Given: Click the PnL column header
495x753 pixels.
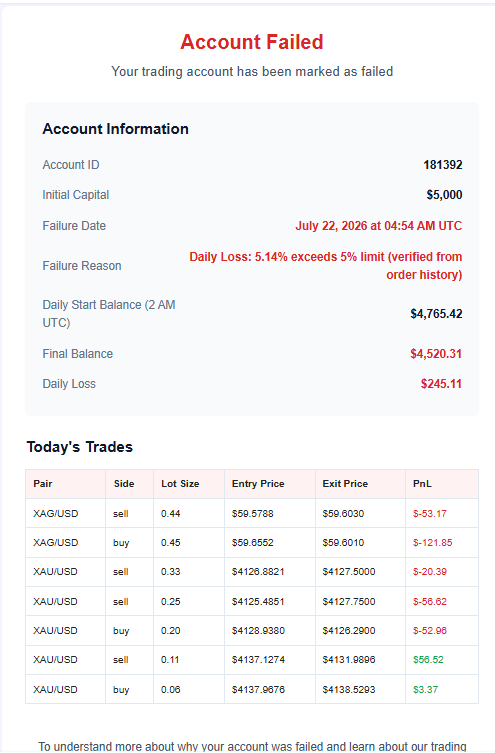Looking at the screenshot, I should (x=422, y=484).
